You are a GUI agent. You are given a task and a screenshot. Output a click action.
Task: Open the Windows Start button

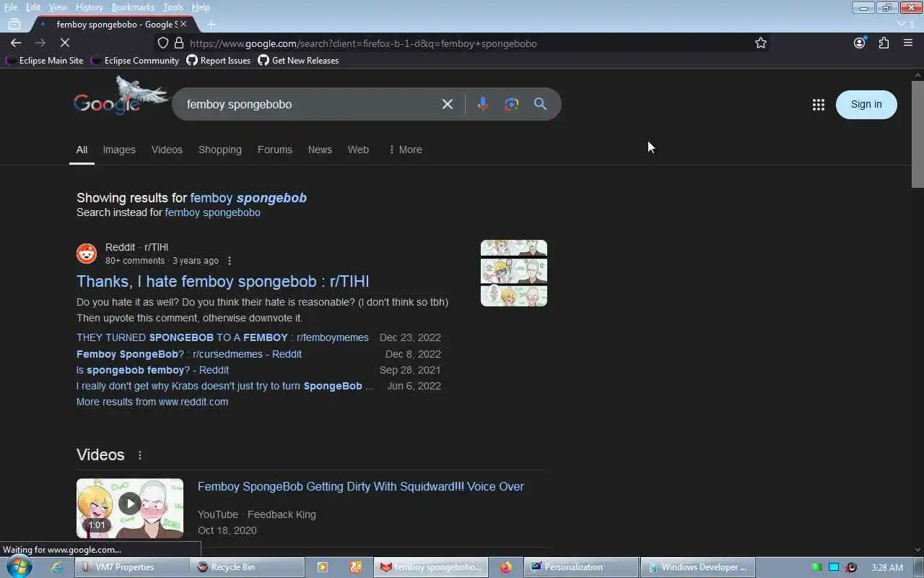19,567
